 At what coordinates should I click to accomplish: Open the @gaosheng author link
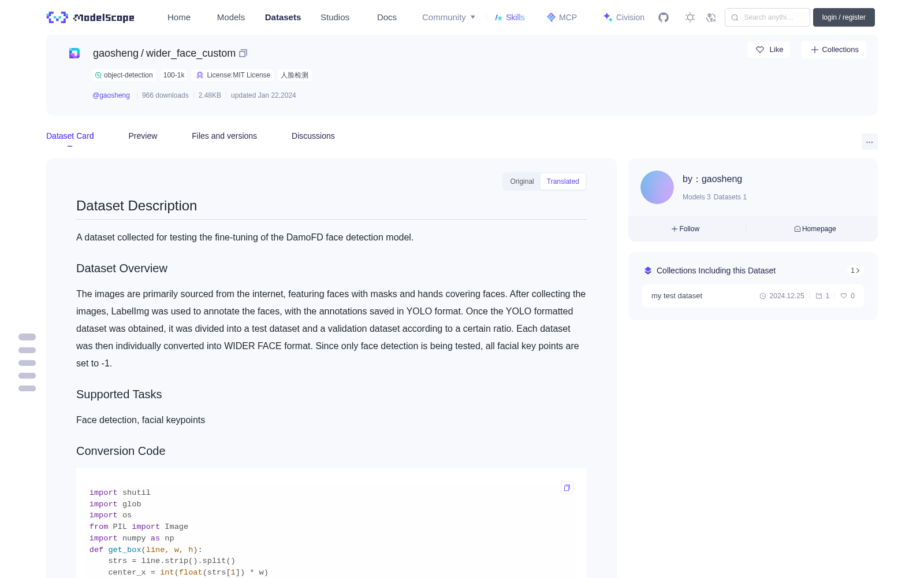pos(111,95)
